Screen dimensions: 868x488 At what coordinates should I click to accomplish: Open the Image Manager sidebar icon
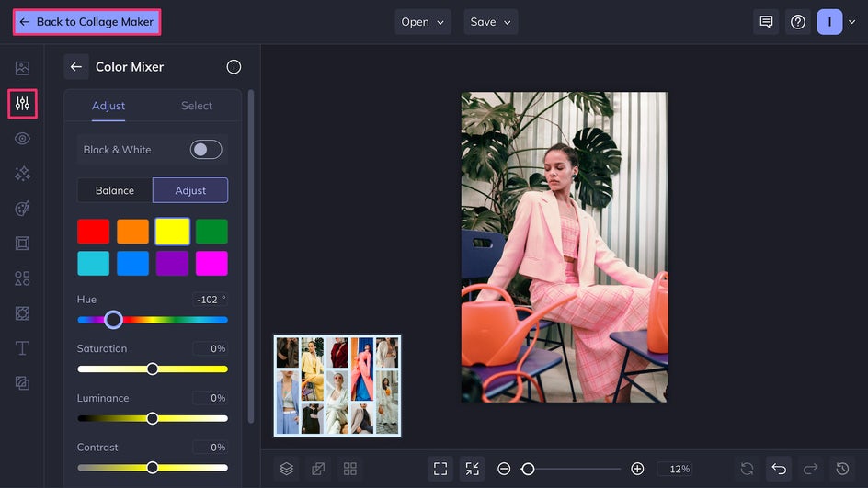22,68
